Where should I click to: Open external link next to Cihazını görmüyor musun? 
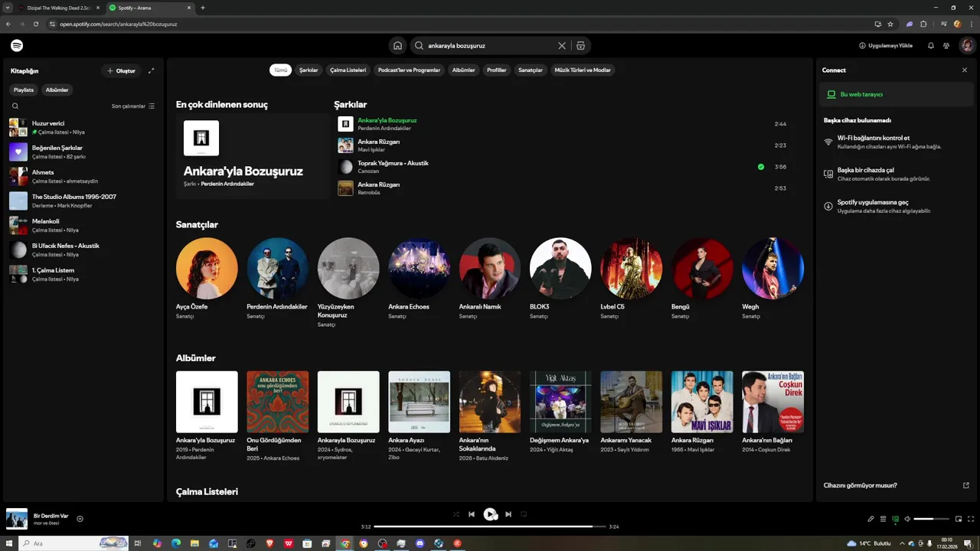[966, 485]
